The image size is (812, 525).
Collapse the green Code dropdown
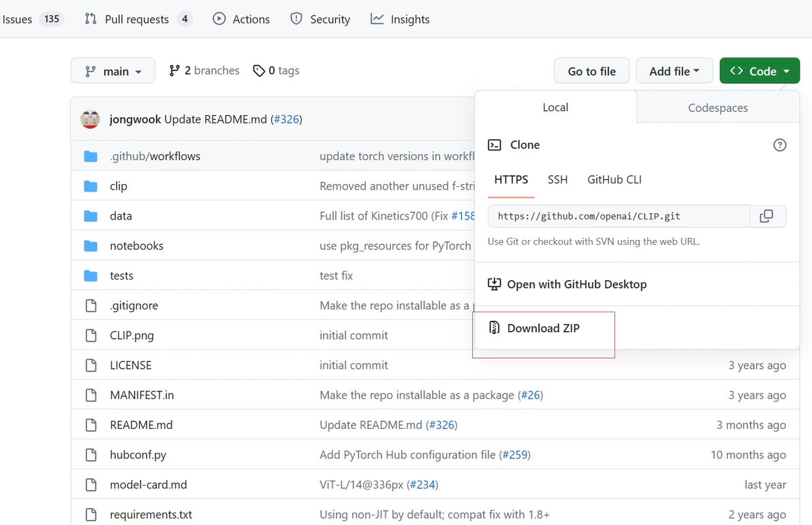tap(759, 71)
